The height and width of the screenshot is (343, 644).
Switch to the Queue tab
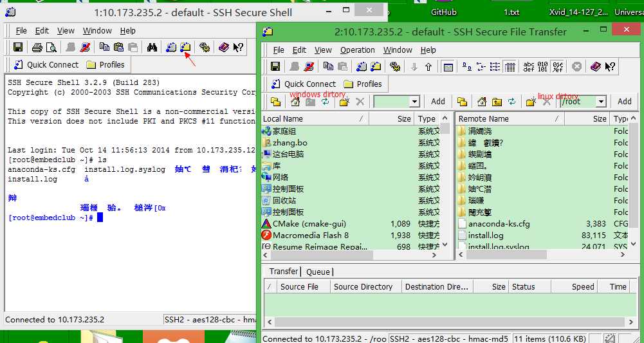point(318,272)
